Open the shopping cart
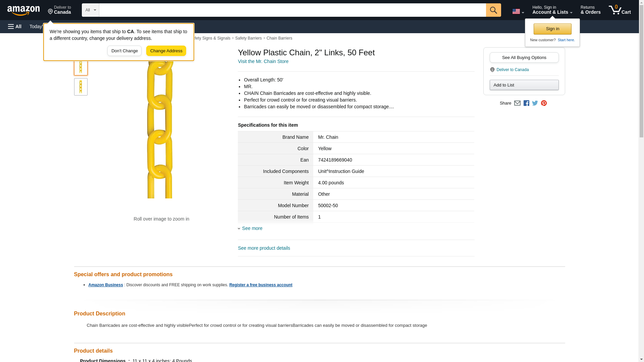This screenshot has width=644, height=362. click(x=620, y=10)
